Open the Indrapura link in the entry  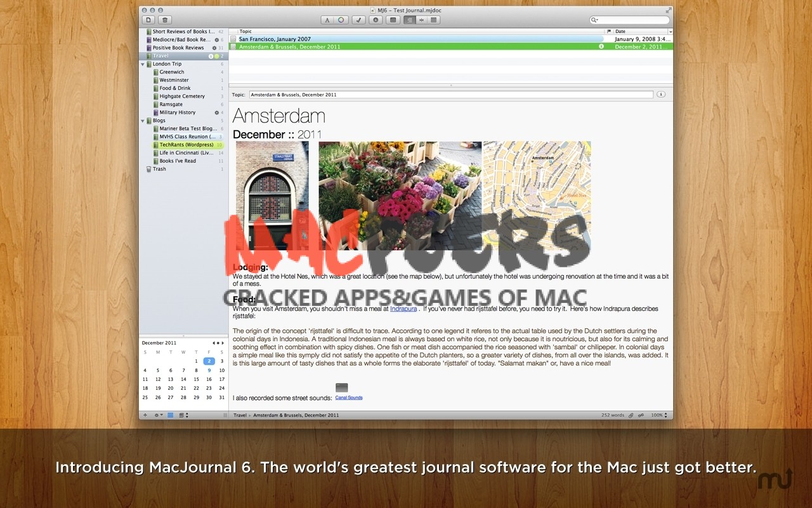403,309
